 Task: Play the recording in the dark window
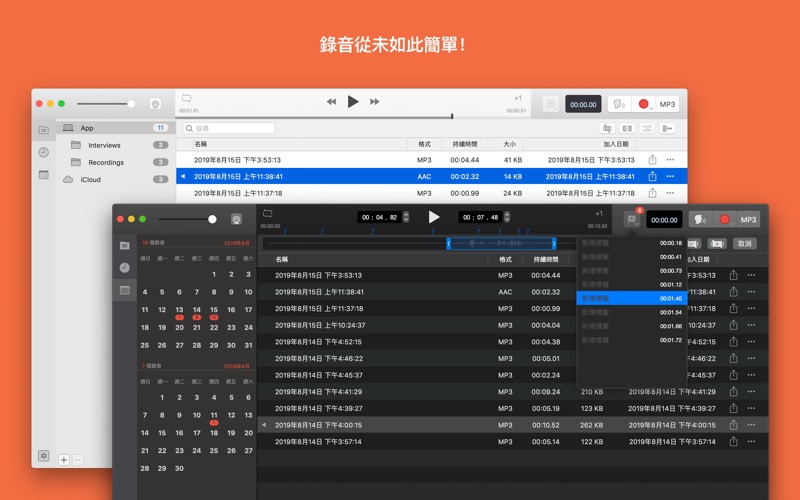[434, 217]
